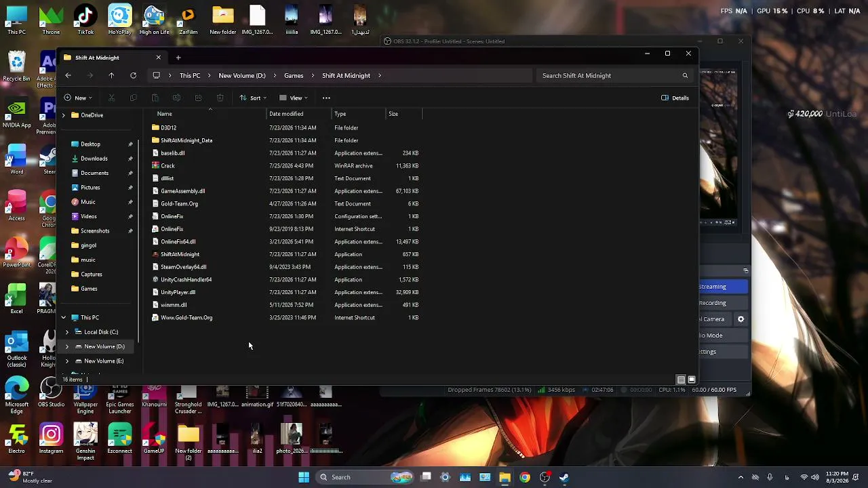The image size is (868, 488).
Task: Show hidden system tray icons
Action: point(741,477)
